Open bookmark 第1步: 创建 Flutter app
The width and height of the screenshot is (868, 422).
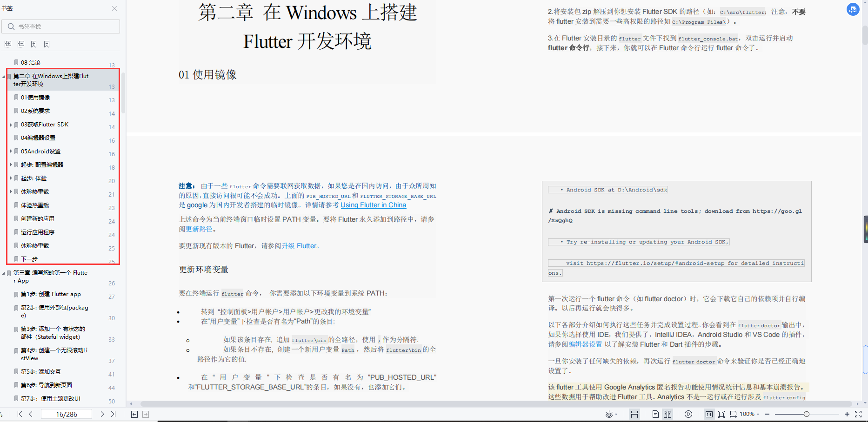(x=51, y=294)
